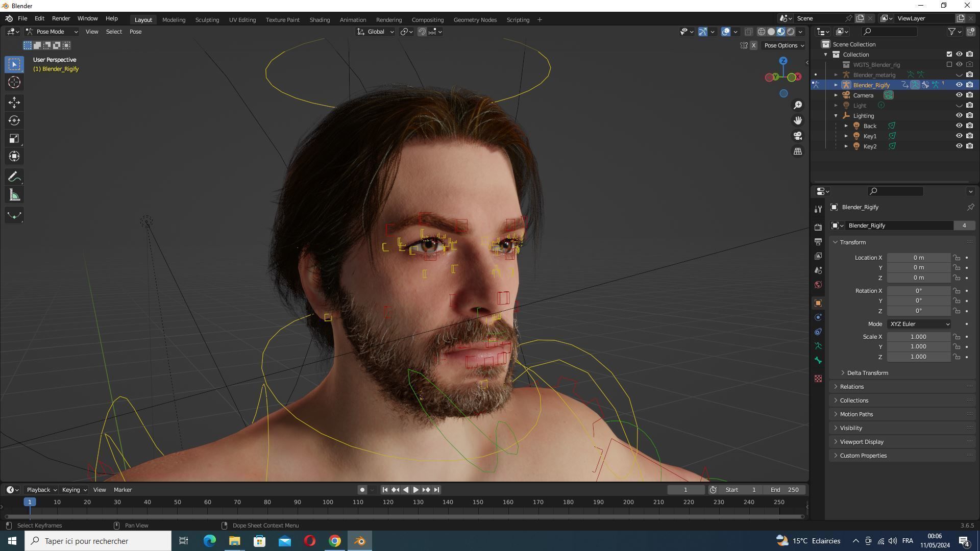
Task: Select the Cursor tool in the toolbar
Action: pos(14,82)
